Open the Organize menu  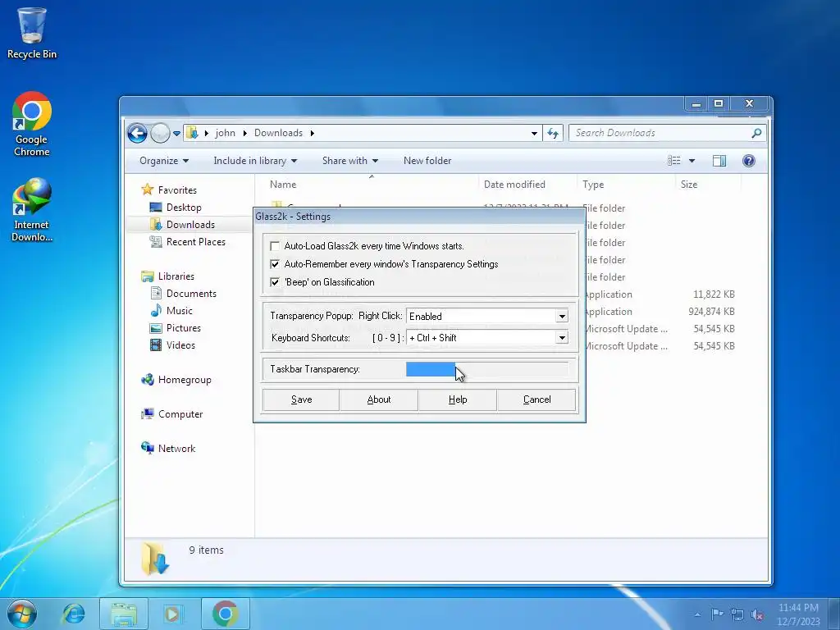[x=164, y=161]
